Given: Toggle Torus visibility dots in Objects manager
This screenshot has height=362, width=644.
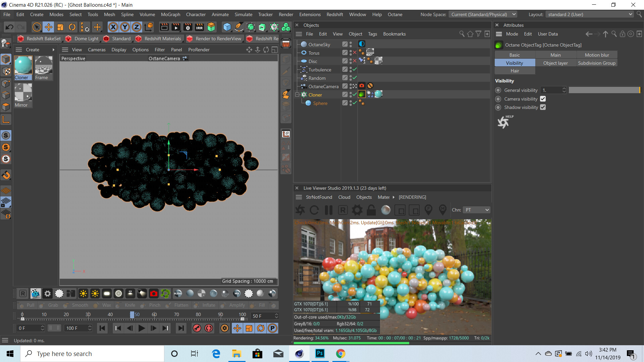Looking at the screenshot, I should click(351, 53).
